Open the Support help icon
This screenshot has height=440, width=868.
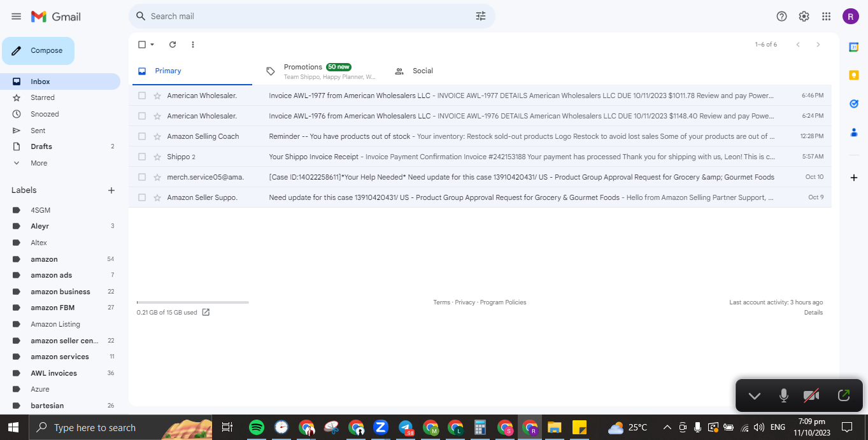click(782, 17)
